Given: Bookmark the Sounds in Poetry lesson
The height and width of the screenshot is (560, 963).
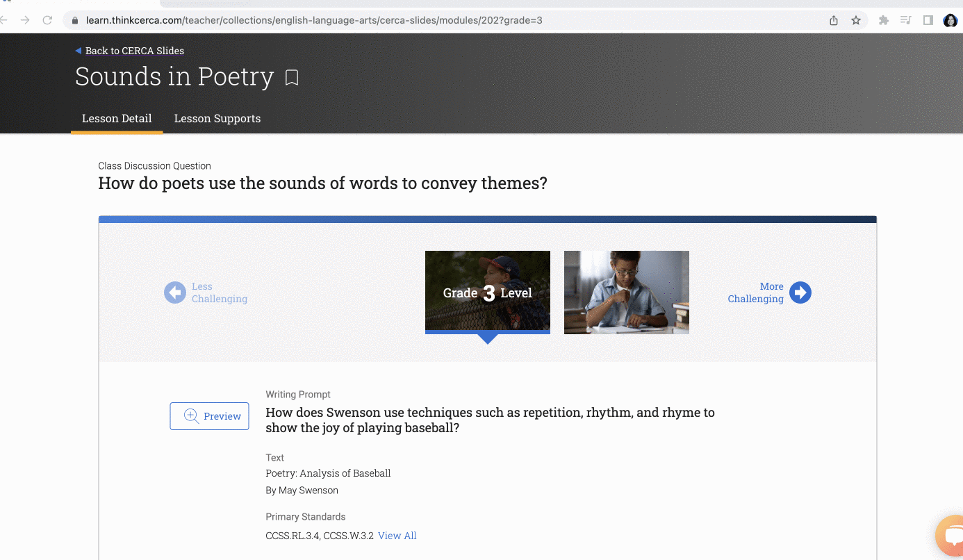Looking at the screenshot, I should click(x=292, y=77).
